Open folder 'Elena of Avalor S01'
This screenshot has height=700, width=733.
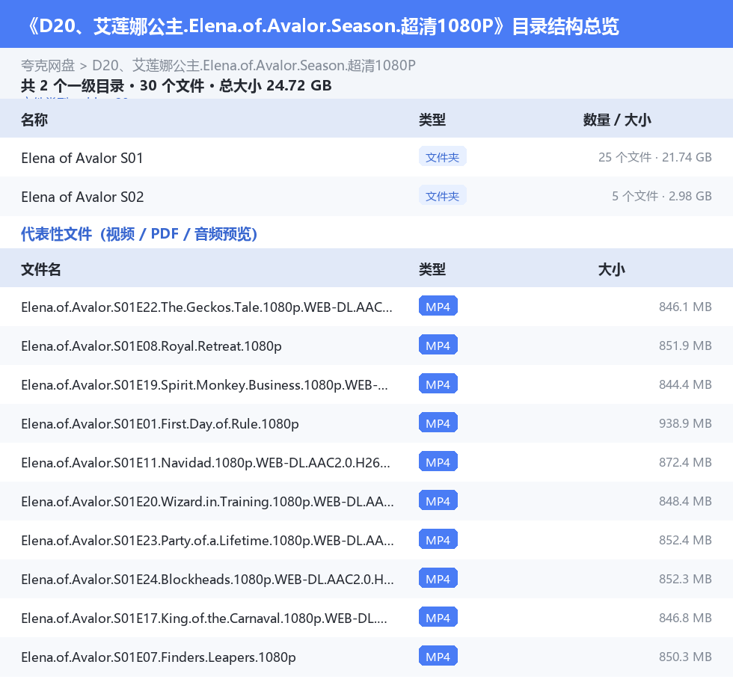(82, 158)
